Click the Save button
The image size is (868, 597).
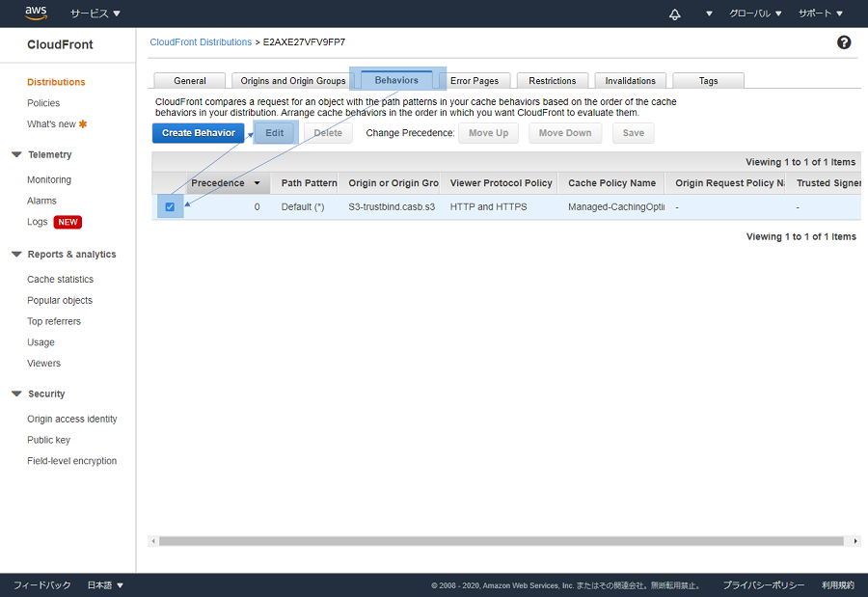click(x=634, y=133)
